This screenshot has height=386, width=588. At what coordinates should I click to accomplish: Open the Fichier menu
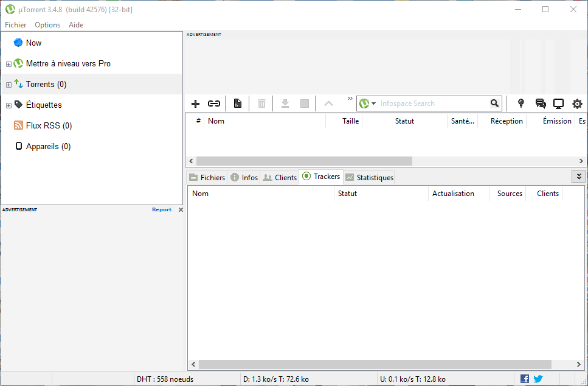point(15,25)
